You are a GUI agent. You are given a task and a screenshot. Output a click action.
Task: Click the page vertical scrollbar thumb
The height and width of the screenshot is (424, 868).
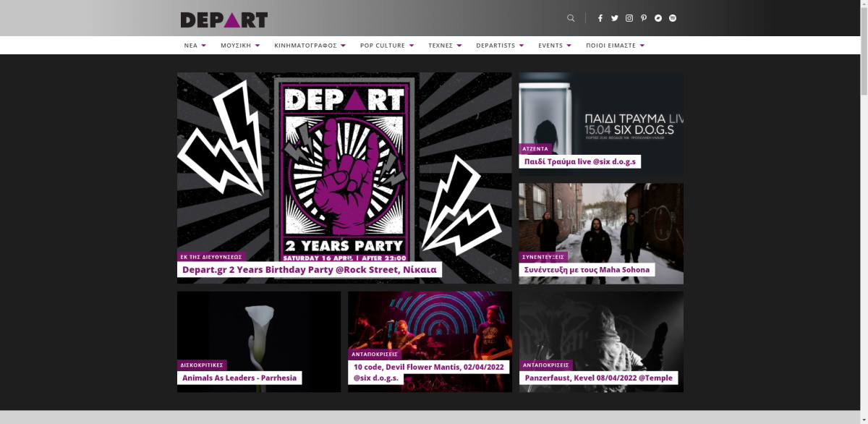(x=864, y=51)
